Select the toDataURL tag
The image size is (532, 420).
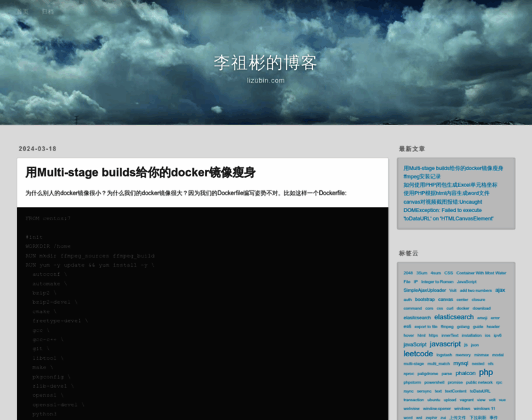click(480, 391)
